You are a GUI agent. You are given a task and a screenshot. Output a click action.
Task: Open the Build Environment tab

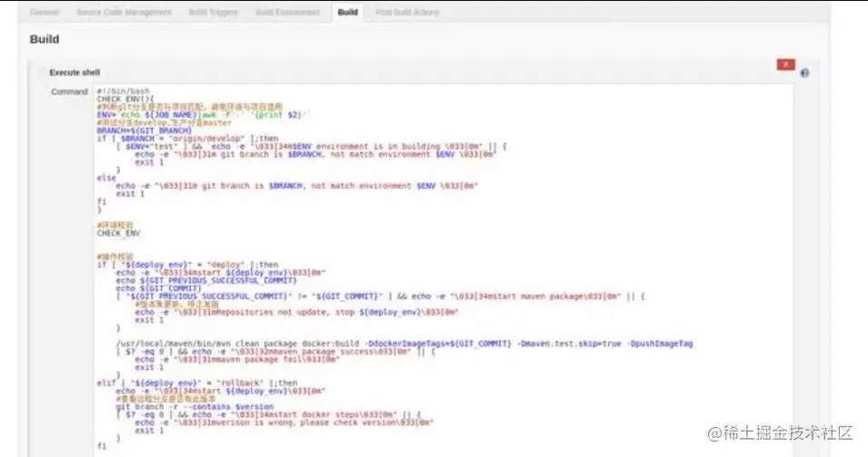[288, 12]
